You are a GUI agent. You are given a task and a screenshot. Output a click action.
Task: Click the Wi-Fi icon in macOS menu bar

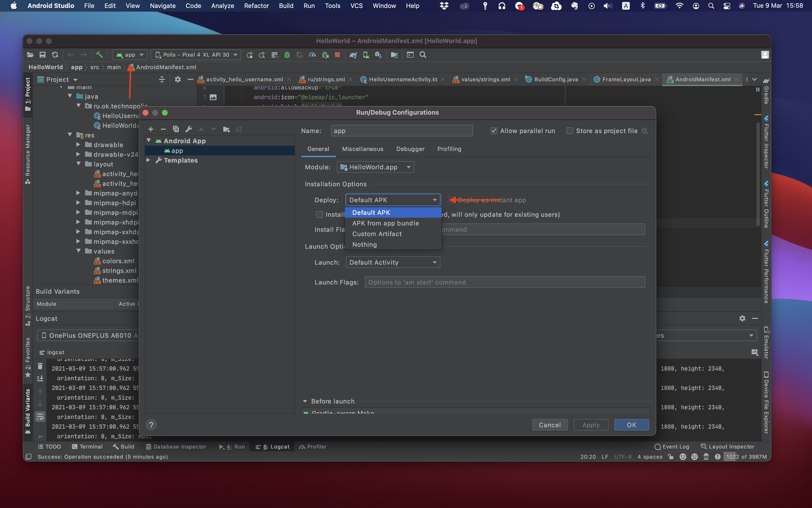tap(679, 6)
